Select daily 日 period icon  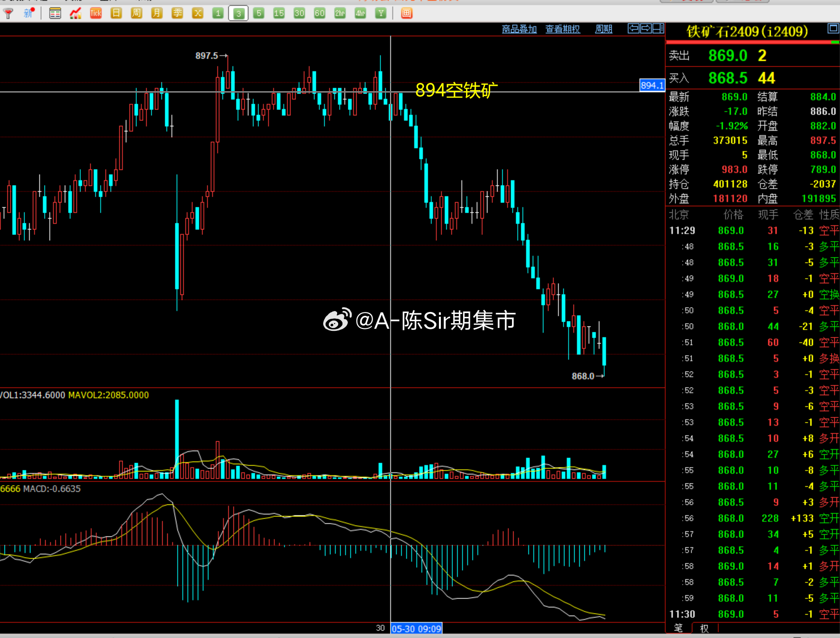[x=116, y=14]
